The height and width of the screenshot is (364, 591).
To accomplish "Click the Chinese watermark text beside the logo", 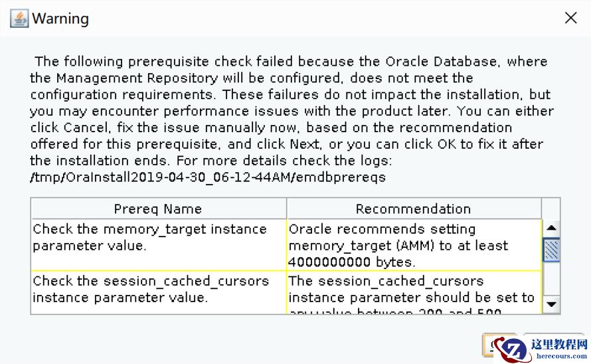I will click(x=558, y=344).
